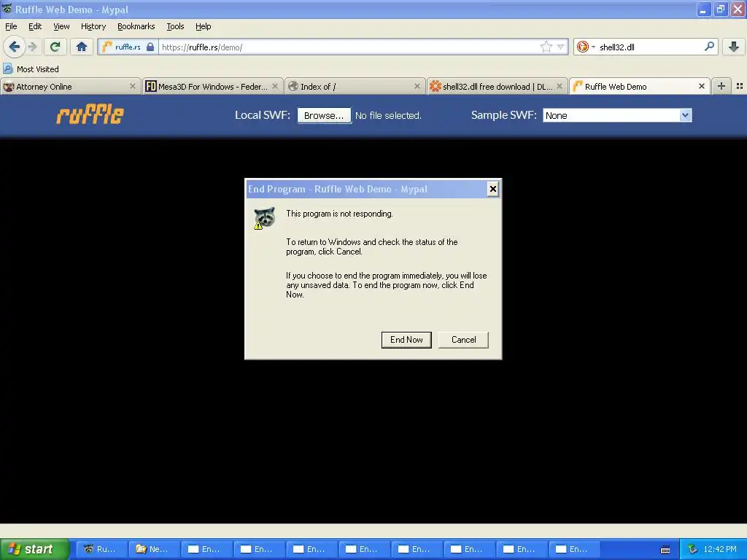The height and width of the screenshot is (560, 747).
Task: Click the ruffle logo
Action: click(90, 114)
